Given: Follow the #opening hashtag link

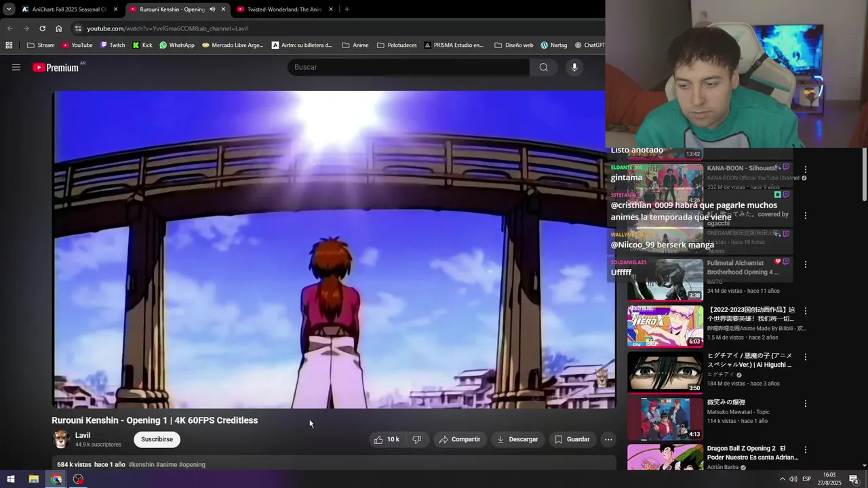Looking at the screenshot, I should 192,464.
